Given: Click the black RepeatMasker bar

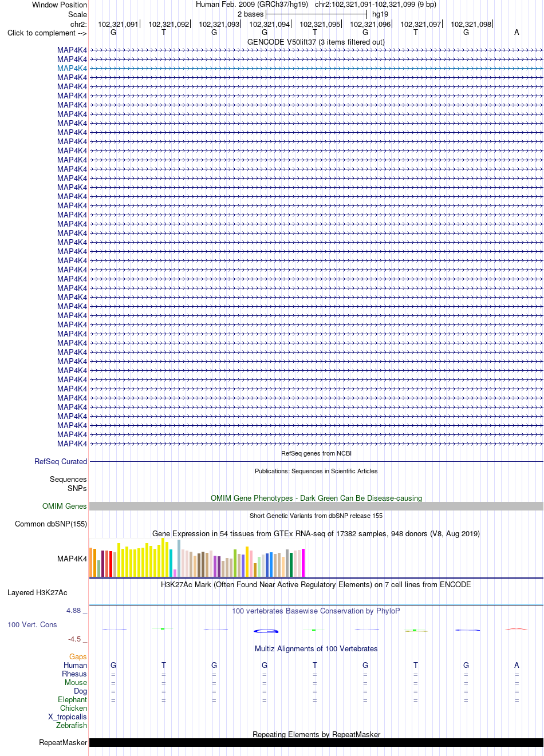Looking at the screenshot, I should pos(316,742).
